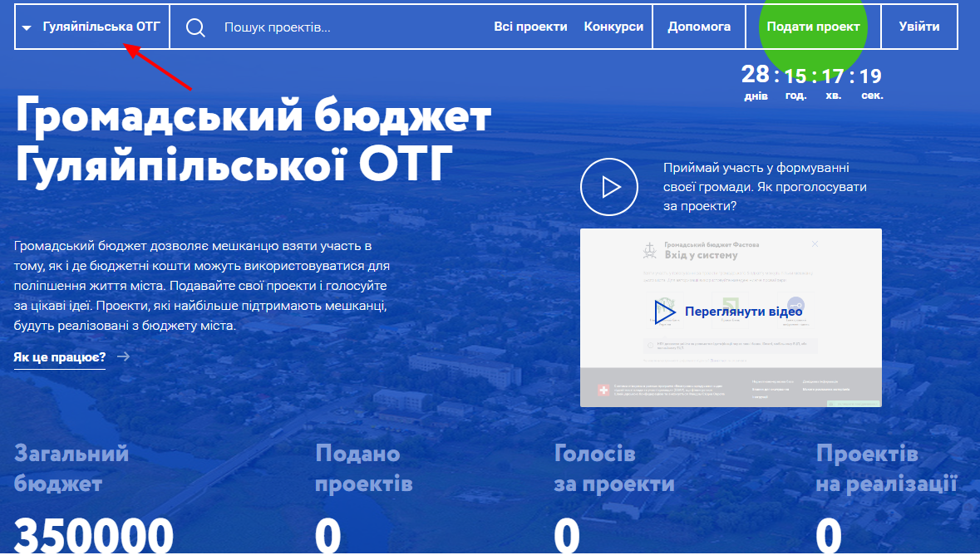Click the countdown timer days value
The image size is (980, 560).
pyautogui.click(x=756, y=76)
